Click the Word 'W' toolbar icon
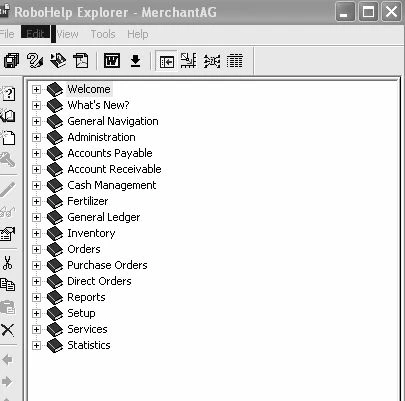This screenshot has width=405, height=401. click(x=112, y=61)
